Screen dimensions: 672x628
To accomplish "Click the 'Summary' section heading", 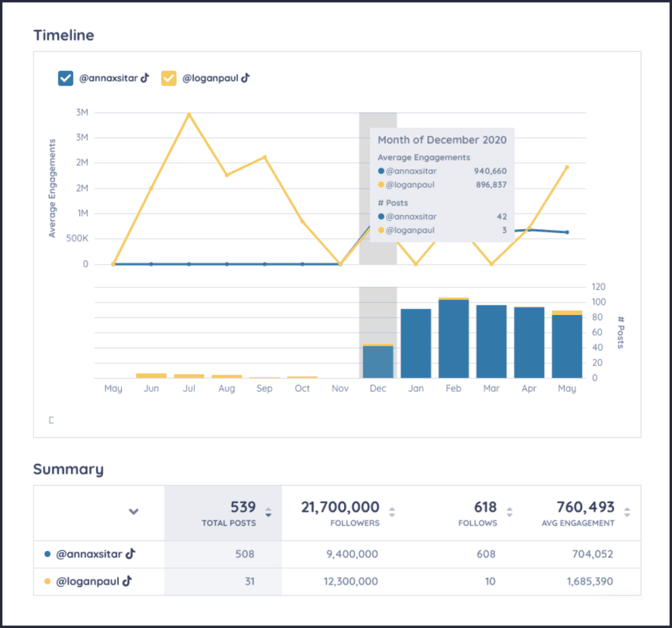I will pos(68,469).
